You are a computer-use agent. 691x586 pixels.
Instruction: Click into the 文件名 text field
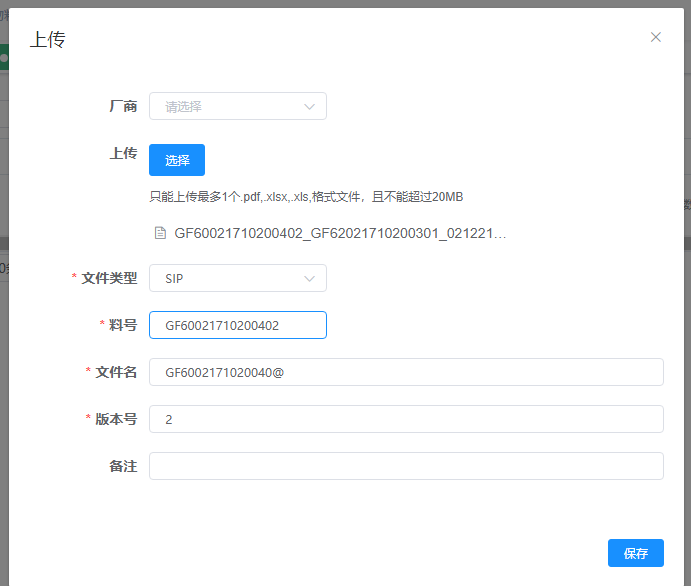tap(405, 372)
